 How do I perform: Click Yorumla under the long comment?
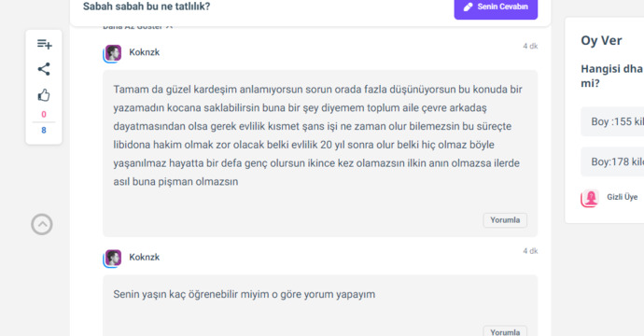click(x=505, y=220)
